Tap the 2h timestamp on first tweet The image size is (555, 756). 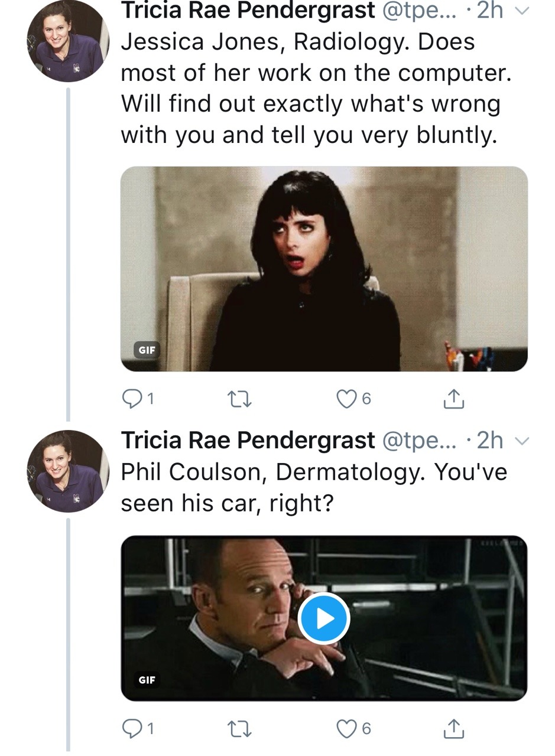point(489,10)
